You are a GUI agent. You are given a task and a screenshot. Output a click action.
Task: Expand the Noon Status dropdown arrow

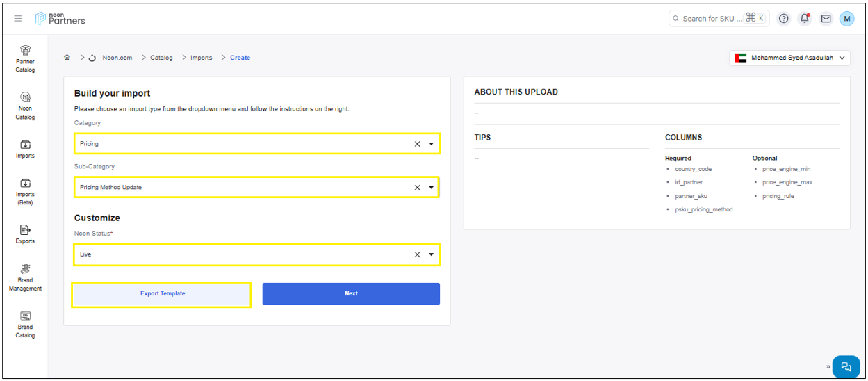tap(431, 254)
